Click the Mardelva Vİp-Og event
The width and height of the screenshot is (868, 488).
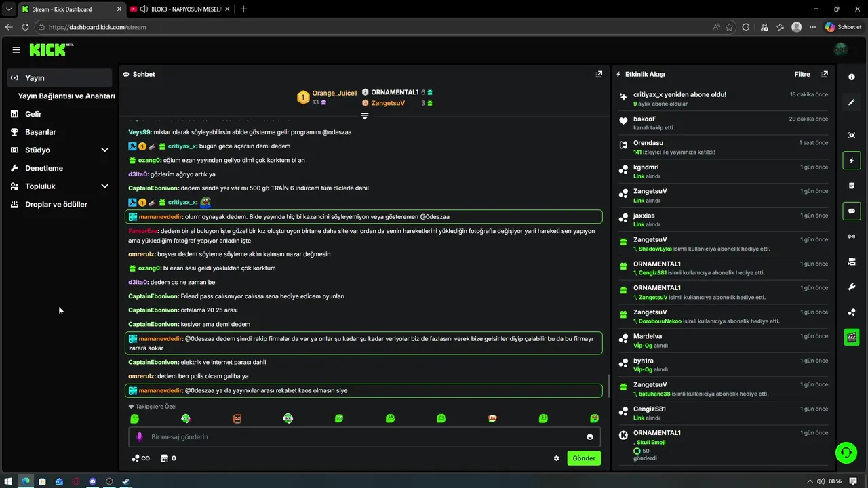coord(723,340)
